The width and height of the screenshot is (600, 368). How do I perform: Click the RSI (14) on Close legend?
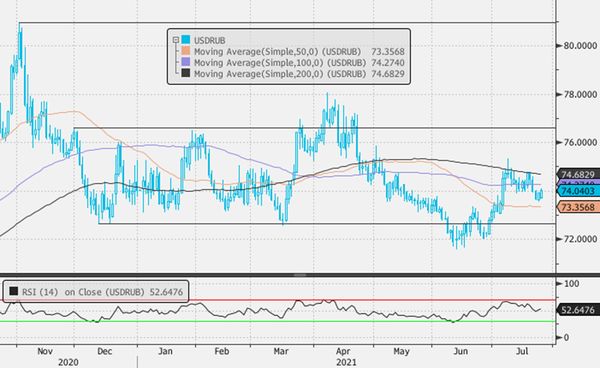pyautogui.click(x=96, y=292)
